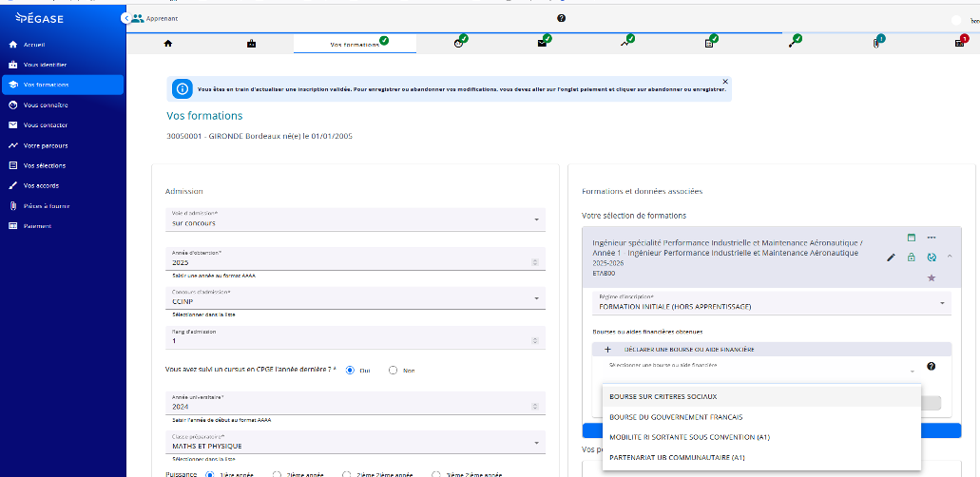This screenshot has height=477, width=980.
Task: Click the question mark icon in the header
Action: point(561,18)
